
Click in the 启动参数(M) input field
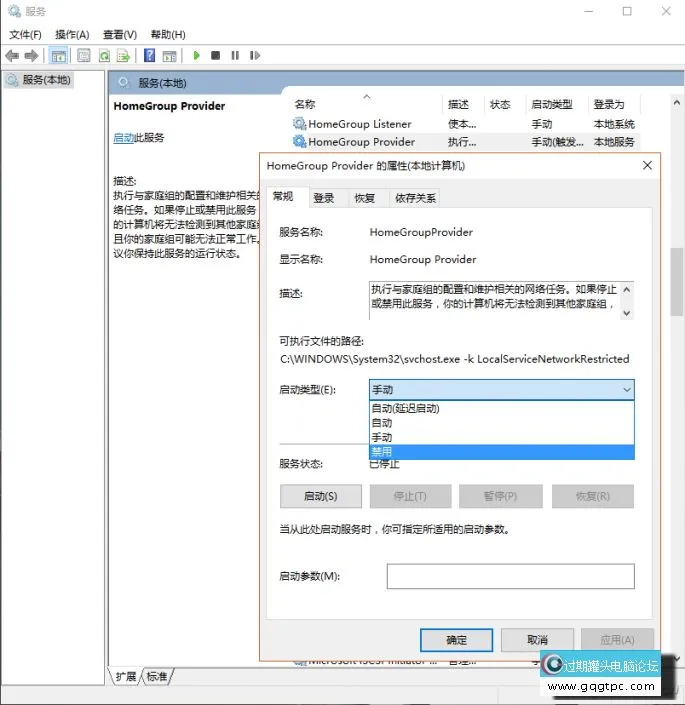tap(511, 576)
